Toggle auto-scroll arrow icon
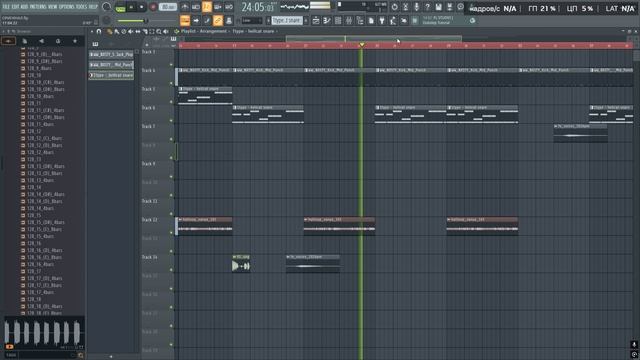Image resolution: width=640 pixels, height=360 pixels. 196,20
